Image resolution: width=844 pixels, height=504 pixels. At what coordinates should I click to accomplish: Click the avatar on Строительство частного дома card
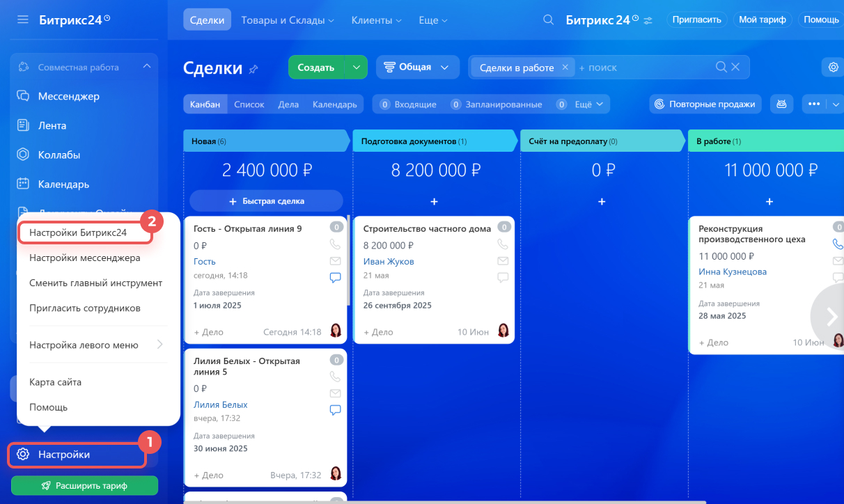pos(503,330)
